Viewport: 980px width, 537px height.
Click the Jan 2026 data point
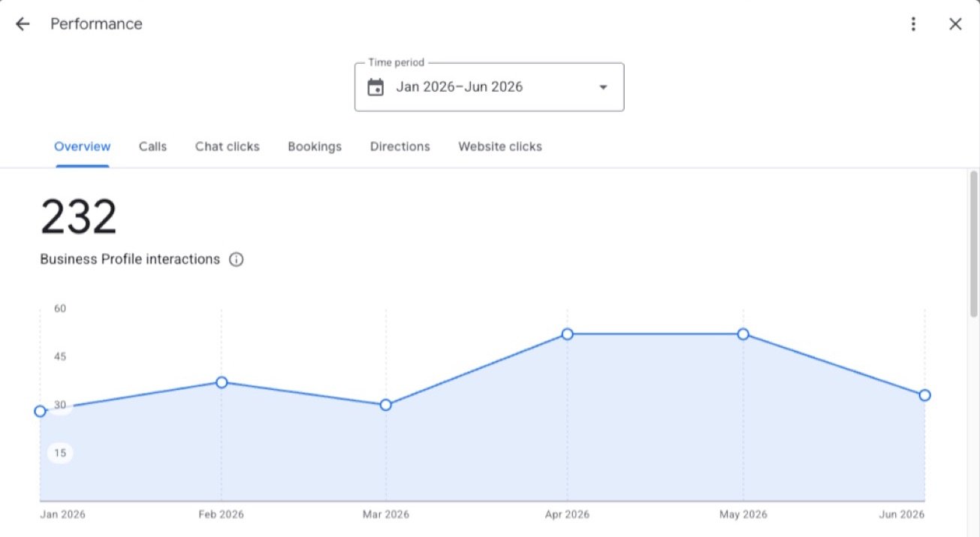tap(40, 411)
